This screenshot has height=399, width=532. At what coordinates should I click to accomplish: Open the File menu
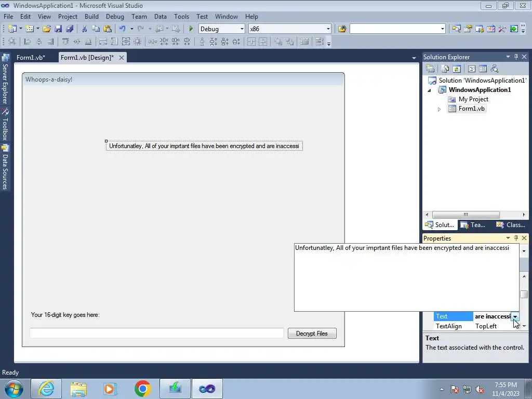pos(8,16)
